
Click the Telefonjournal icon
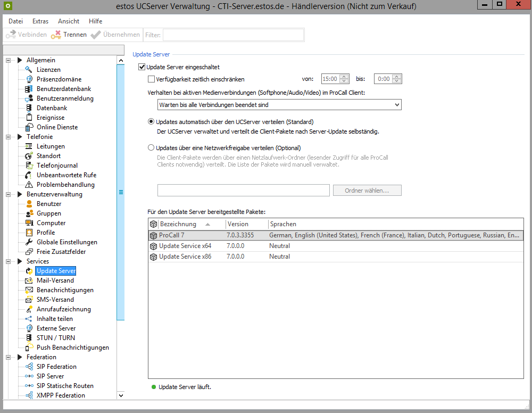[x=29, y=166]
